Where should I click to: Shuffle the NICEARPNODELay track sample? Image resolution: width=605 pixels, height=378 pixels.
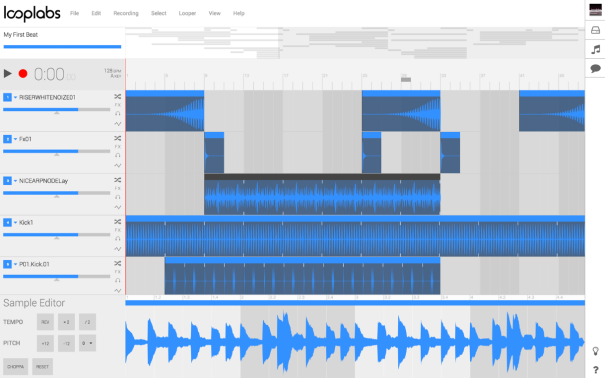118,180
